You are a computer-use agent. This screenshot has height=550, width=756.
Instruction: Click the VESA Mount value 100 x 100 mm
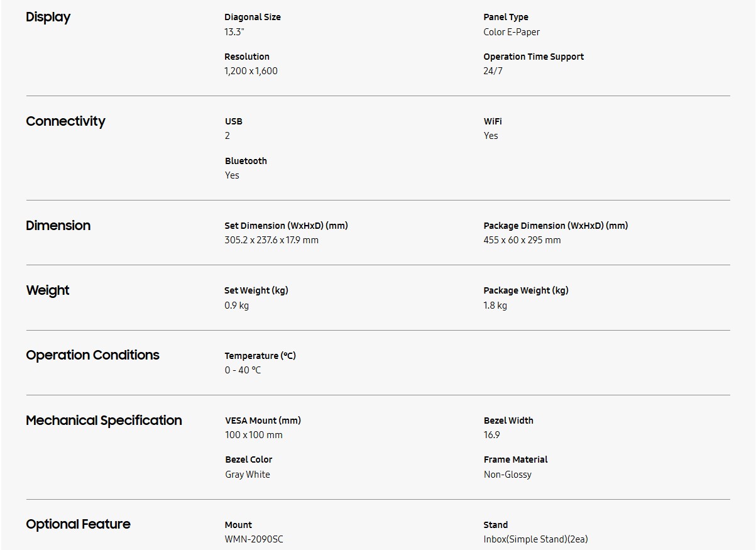(x=254, y=435)
